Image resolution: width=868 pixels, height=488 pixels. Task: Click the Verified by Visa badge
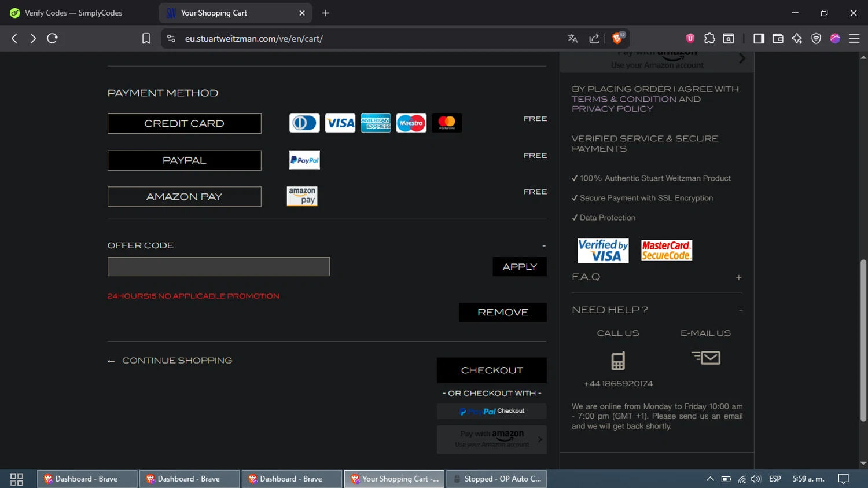pos(603,250)
